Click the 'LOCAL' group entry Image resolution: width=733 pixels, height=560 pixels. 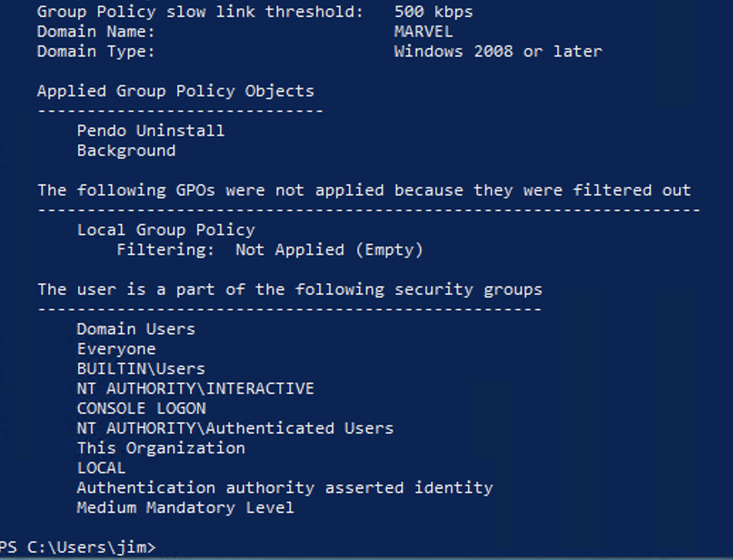(x=101, y=468)
